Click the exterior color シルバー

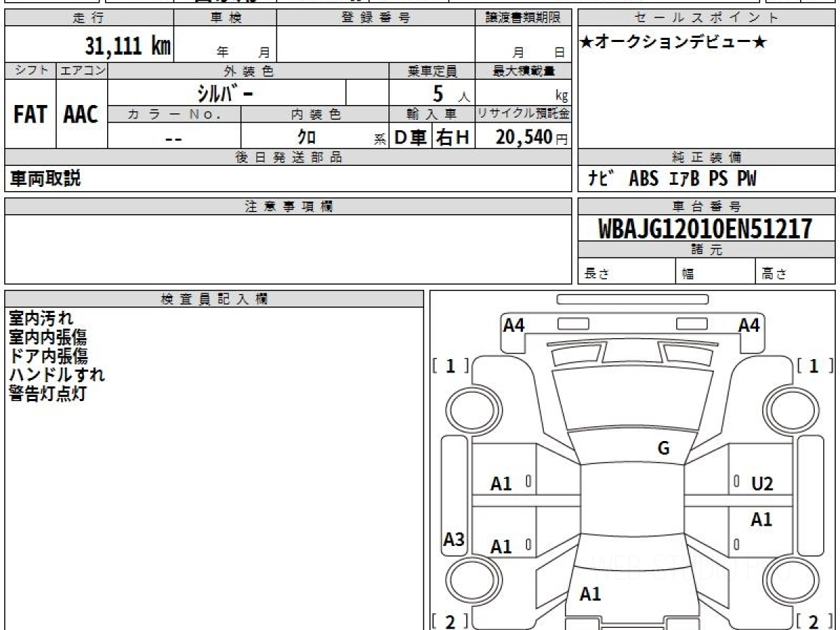[x=227, y=92]
